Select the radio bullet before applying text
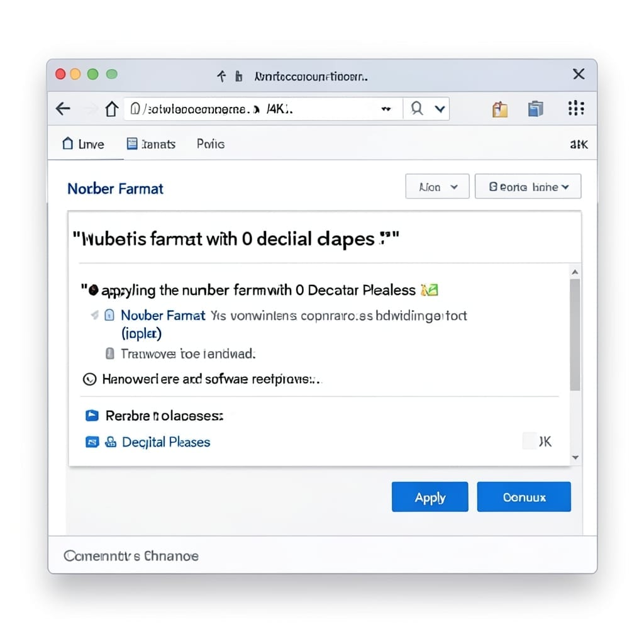This screenshot has height=644, width=644. click(94, 291)
